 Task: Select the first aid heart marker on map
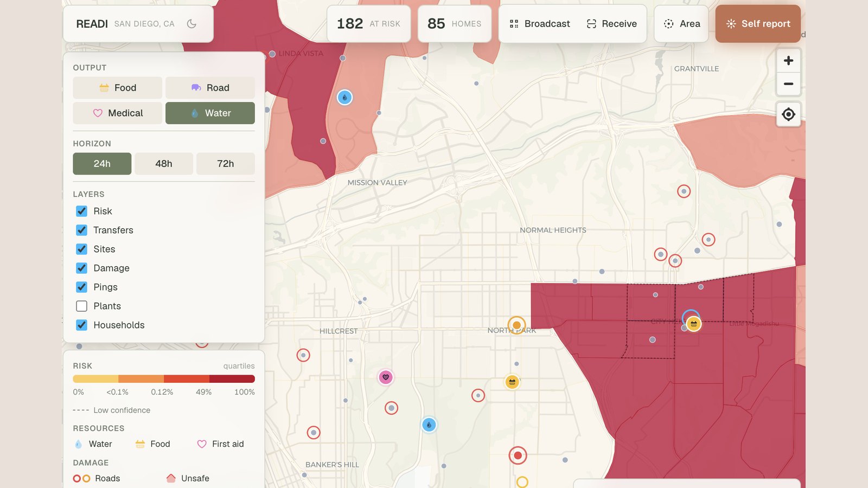(386, 377)
